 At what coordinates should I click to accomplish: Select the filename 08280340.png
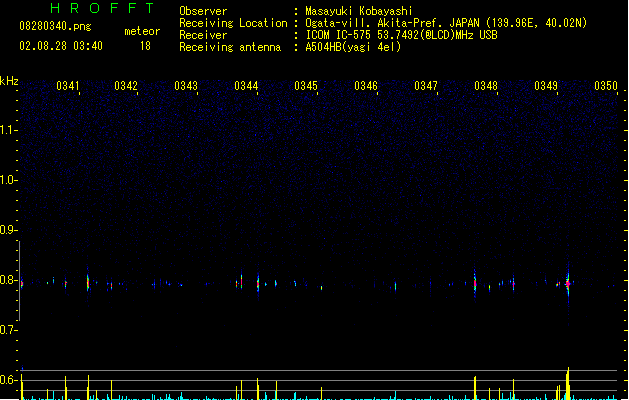(55, 26)
